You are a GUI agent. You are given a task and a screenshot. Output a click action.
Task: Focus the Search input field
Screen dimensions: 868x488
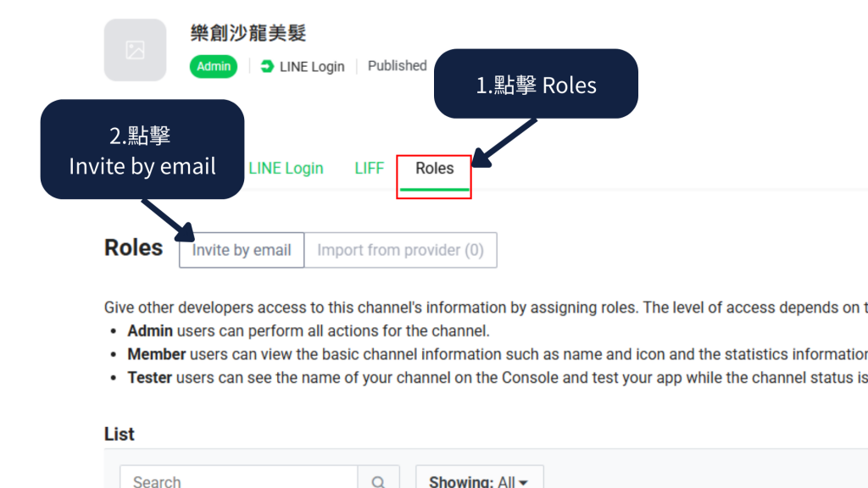tap(239, 480)
